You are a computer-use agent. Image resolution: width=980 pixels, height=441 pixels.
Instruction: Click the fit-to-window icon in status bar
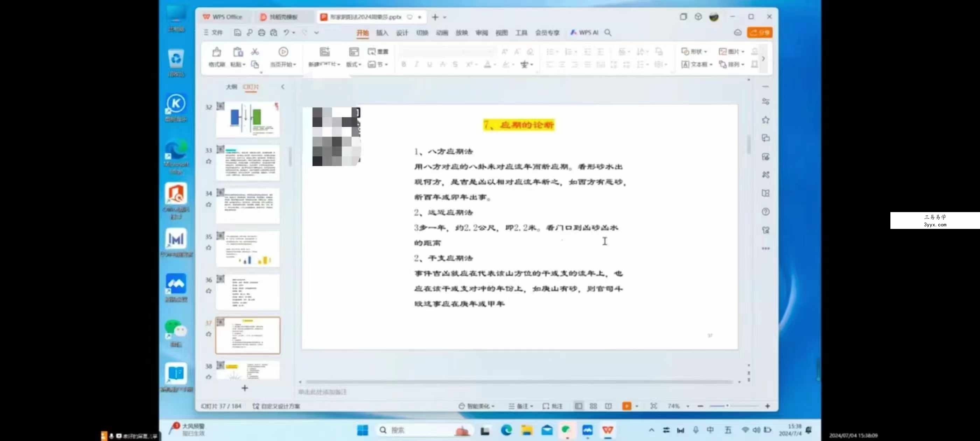(x=653, y=406)
